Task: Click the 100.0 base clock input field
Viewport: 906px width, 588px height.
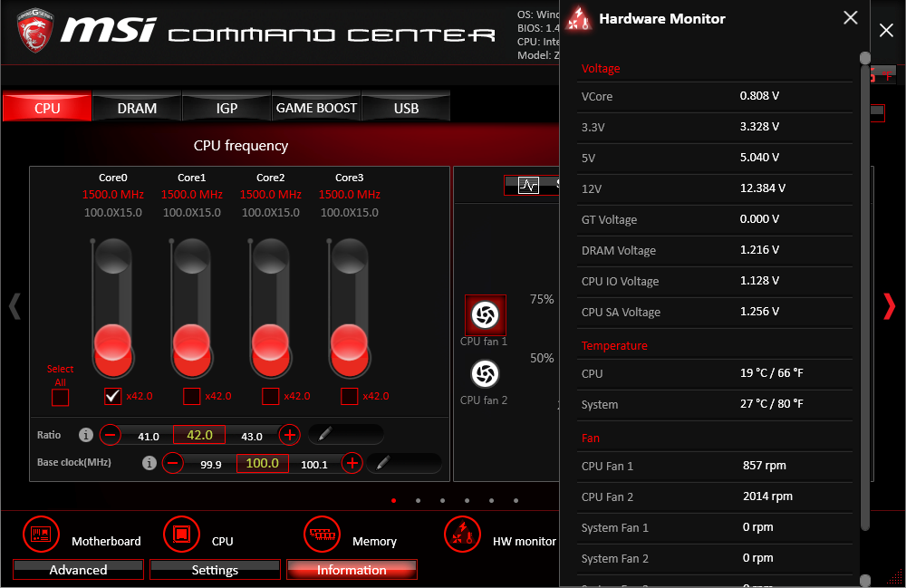Action: (263, 463)
